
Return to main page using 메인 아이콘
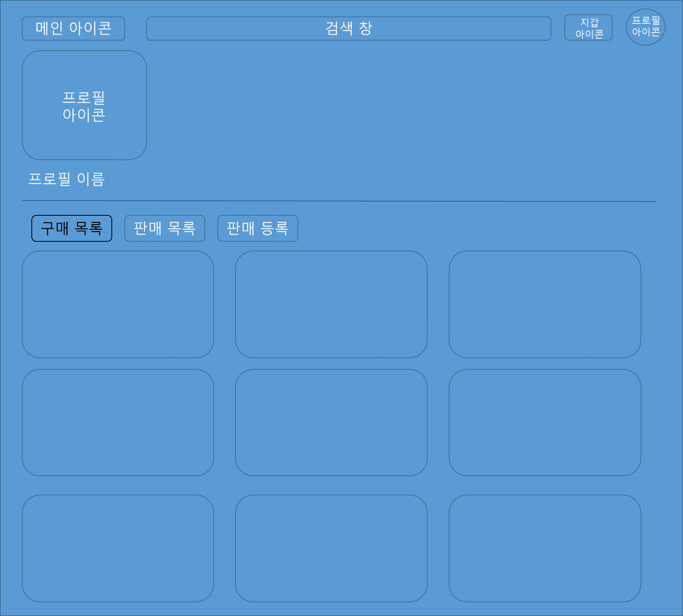[x=74, y=28]
